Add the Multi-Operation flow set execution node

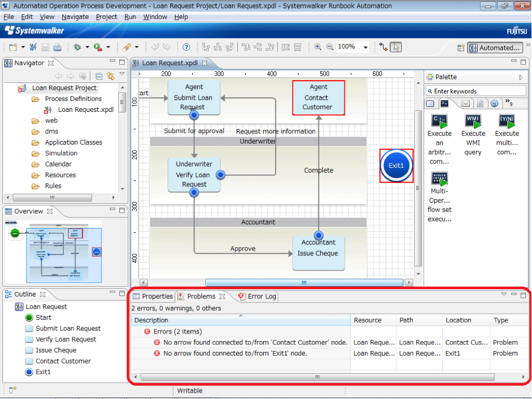(440, 197)
